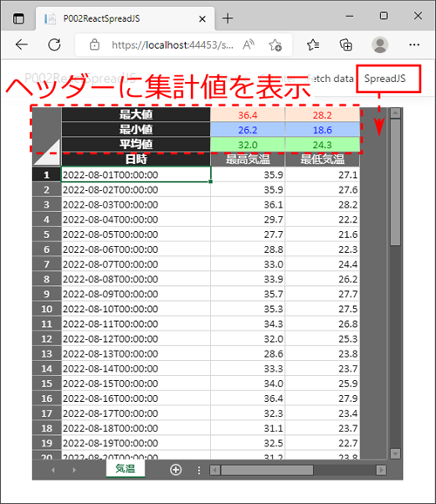Screen dimensions: 436x504
Task: Select the 気温 sheet tab
Action: 126,468
